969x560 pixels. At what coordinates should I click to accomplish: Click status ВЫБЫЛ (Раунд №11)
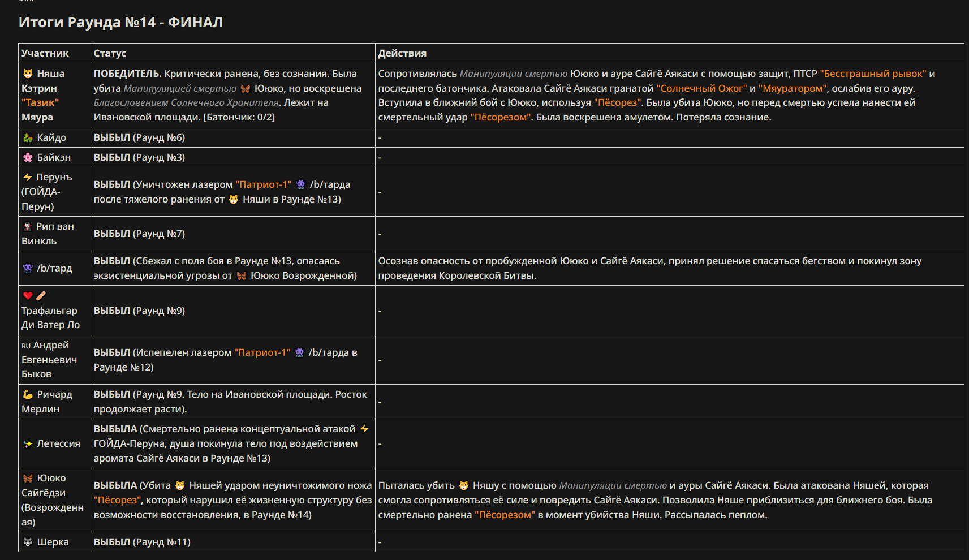tap(142, 542)
